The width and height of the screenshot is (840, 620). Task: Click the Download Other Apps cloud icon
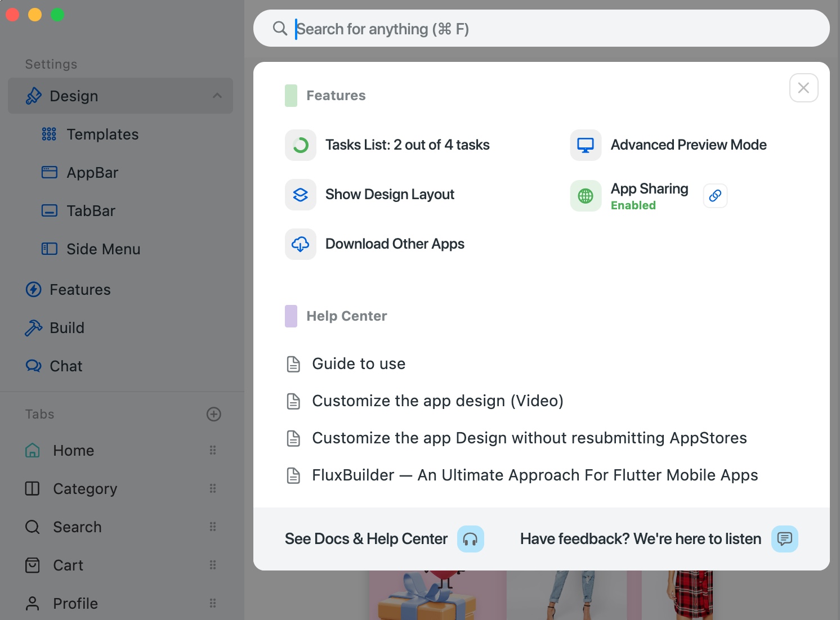click(x=301, y=244)
